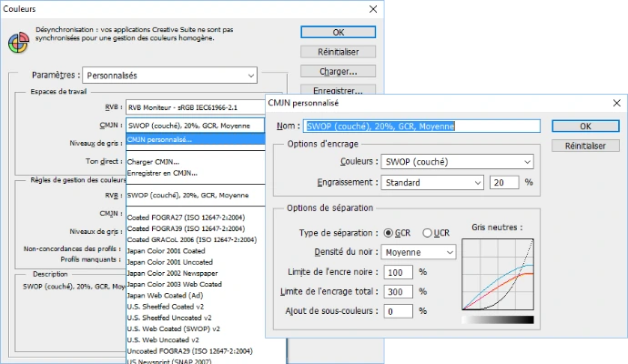Screen dimensions: 628x364
Task: Select the GCR separation type
Action: click(x=390, y=233)
